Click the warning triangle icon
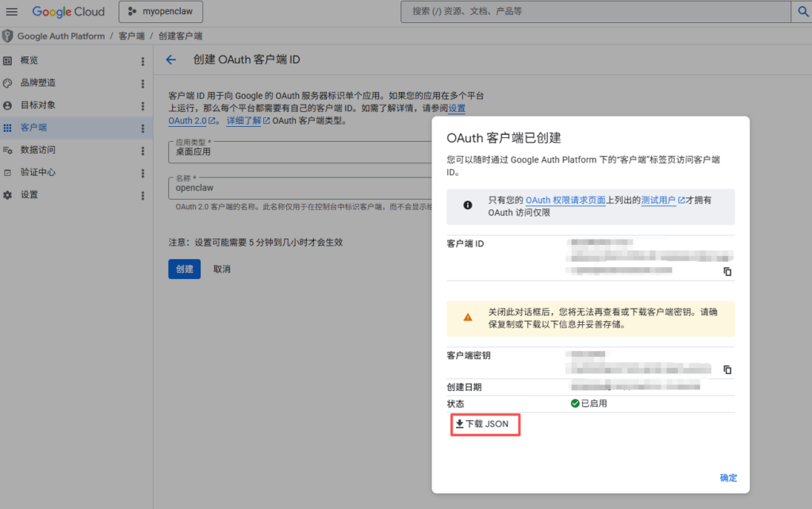 pyautogui.click(x=468, y=317)
